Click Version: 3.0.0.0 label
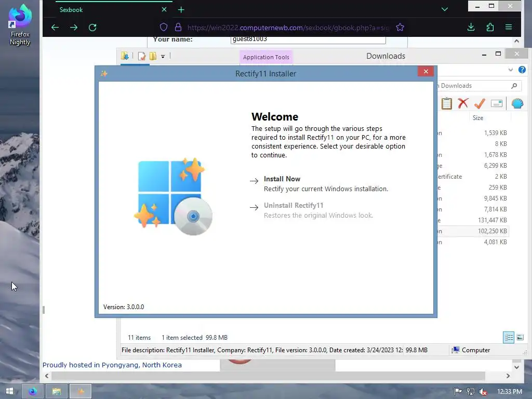Image resolution: width=532 pixels, height=399 pixels. 124,307
